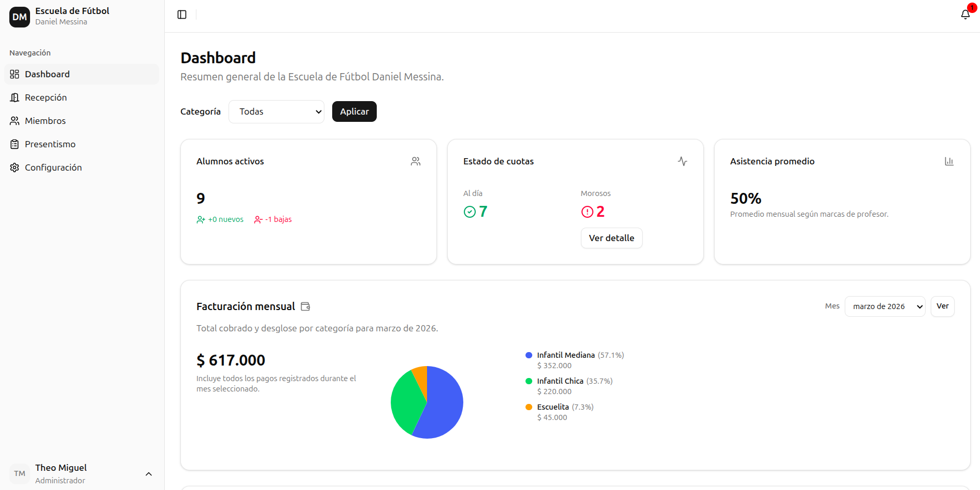
Task: Select the Dashboard grid icon
Action: [15, 74]
